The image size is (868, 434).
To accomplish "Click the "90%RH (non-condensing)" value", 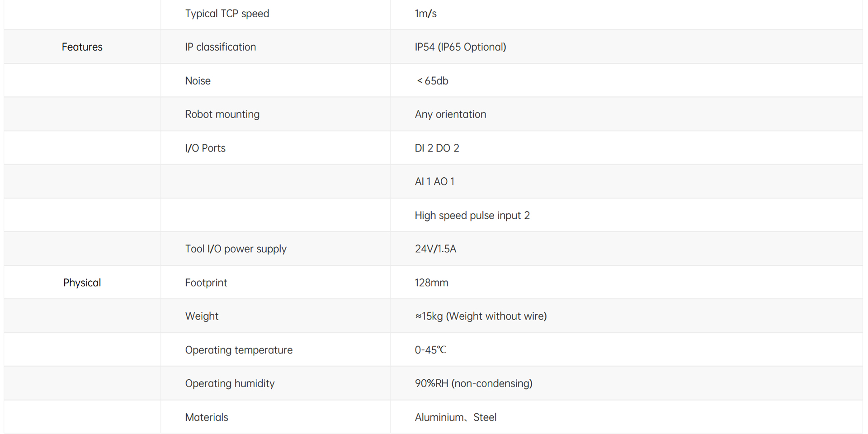I will 473,383.
